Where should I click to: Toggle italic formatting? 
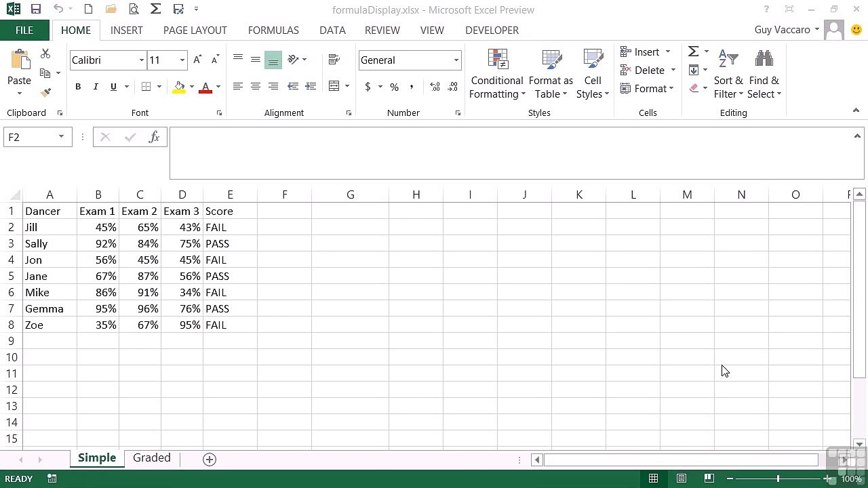coord(96,87)
